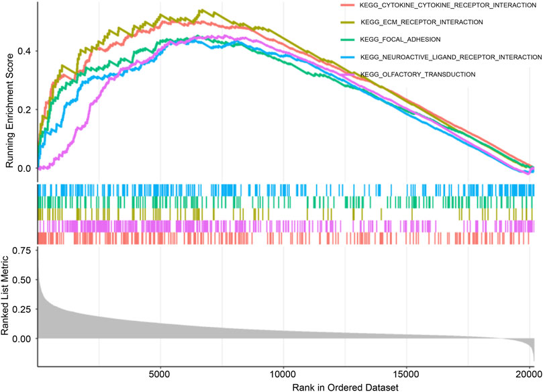This screenshot has height=392, width=543.
Task: Select the KEGG_OLFACTORY_TRANSDUCTION legend label
Action: tap(418, 75)
